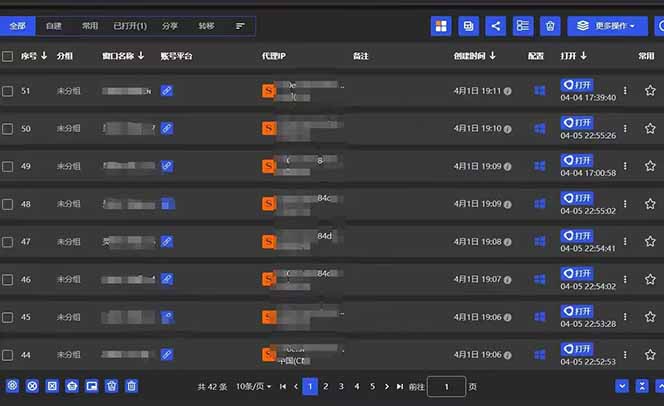Click the Windows config icon in row 49

tap(540, 166)
